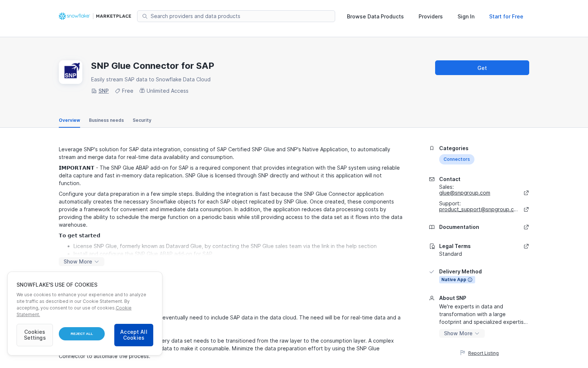Click the person icon beside About SNP
Viewport: 588px width, 368px height.
click(x=432, y=298)
